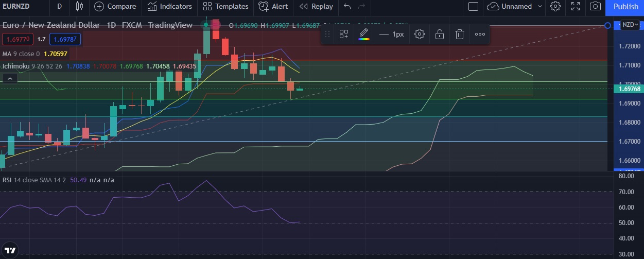Open the candlestick chart style selector
The width and height of the screenshot is (644, 259).
(79, 6)
